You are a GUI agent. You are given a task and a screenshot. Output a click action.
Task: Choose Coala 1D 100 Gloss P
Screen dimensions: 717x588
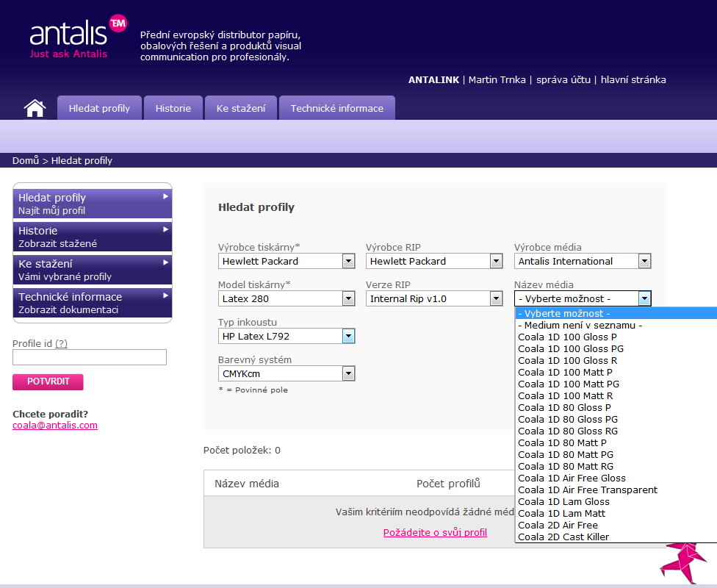click(x=616, y=337)
